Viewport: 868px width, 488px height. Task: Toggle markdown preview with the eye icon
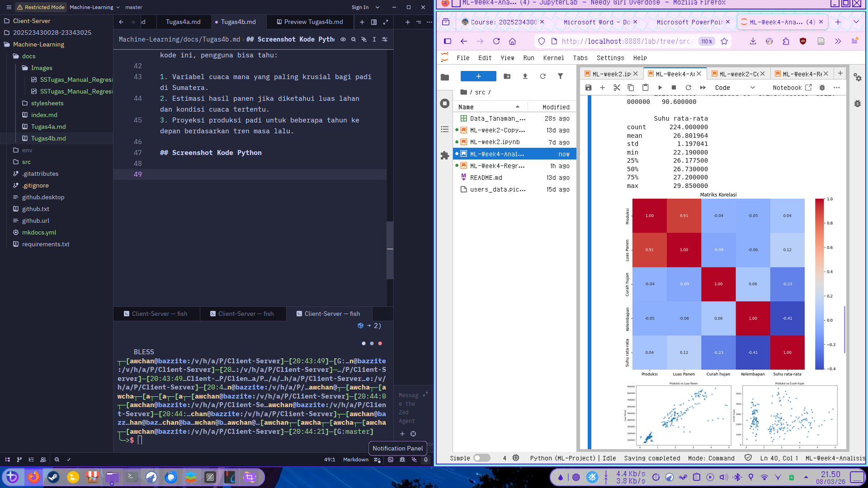coord(344,39)
